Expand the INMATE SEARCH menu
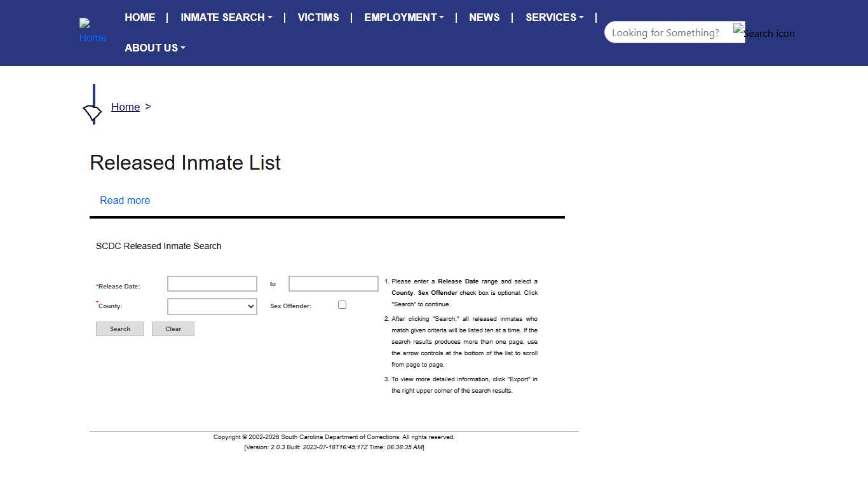Image resolution: width=868 pixels, height=488 pixels. 226,17
